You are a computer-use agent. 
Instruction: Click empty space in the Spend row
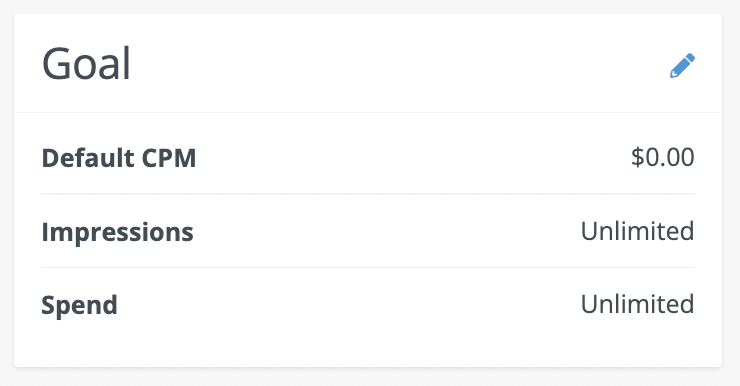(349, 305)
